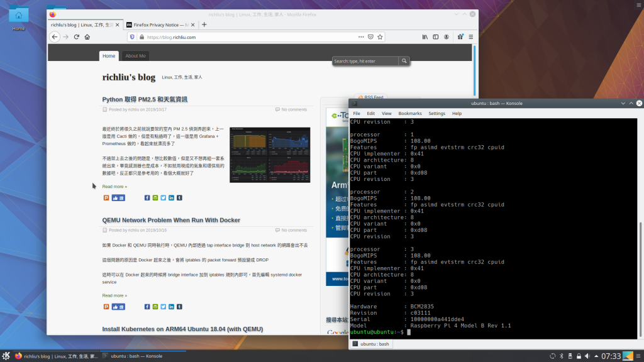Open No comments link for QEMU Network post
644x362 pixels.
tap(294, 230)
